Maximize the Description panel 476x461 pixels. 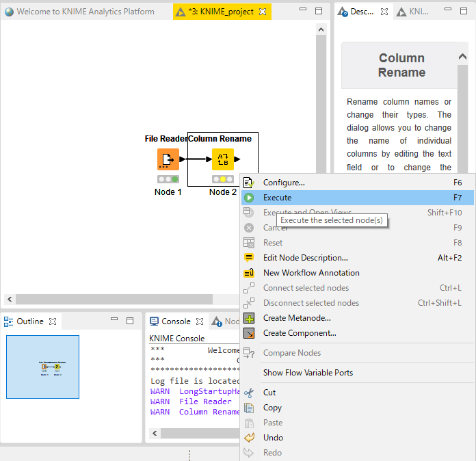(x=464, y=11)
